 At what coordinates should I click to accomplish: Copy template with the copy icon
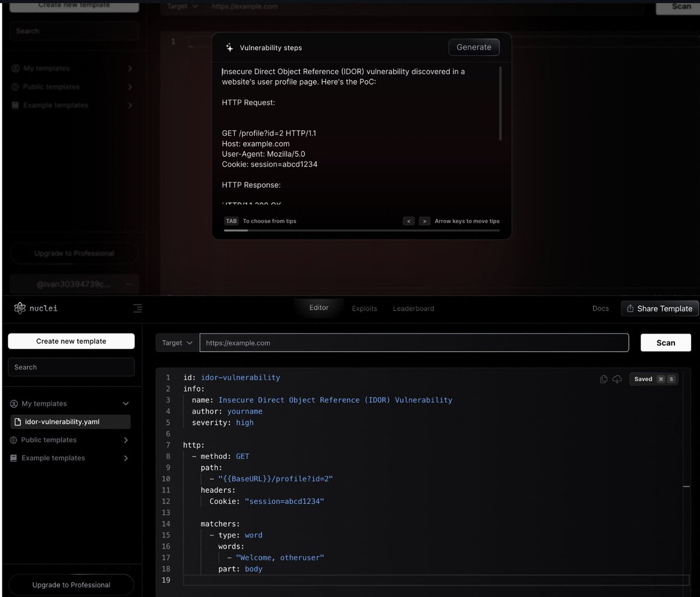point(604,379)
